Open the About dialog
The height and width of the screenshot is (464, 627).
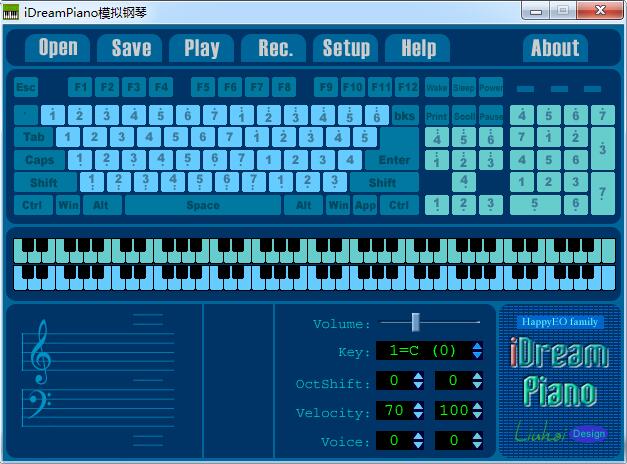pos(555,48)
